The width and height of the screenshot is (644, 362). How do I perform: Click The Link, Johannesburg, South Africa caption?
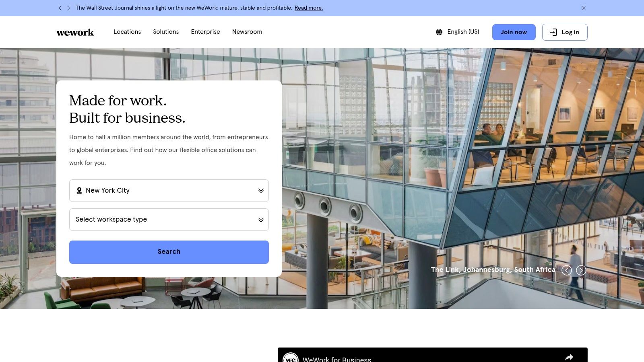point(493,270)
